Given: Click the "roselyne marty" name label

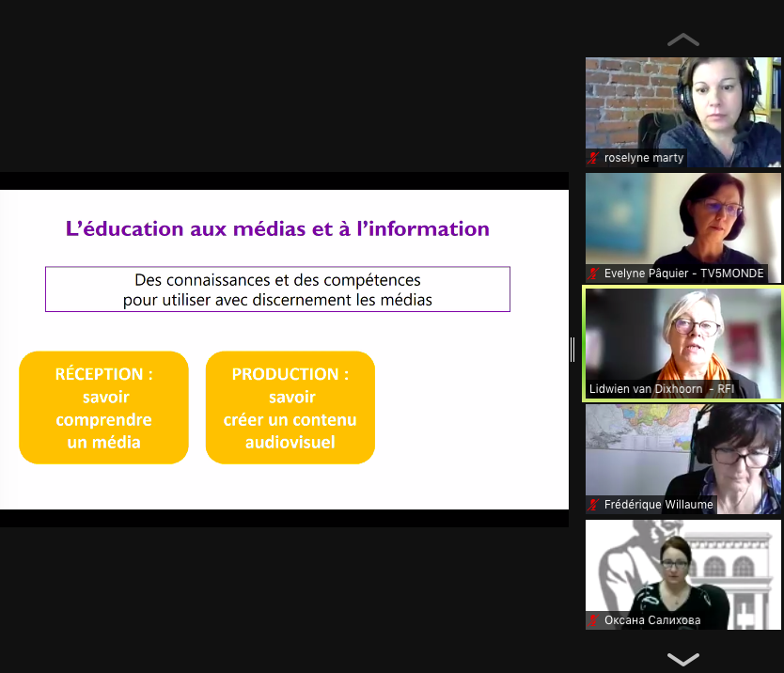Looking at the screenshot, I should [x=644, y=158].
